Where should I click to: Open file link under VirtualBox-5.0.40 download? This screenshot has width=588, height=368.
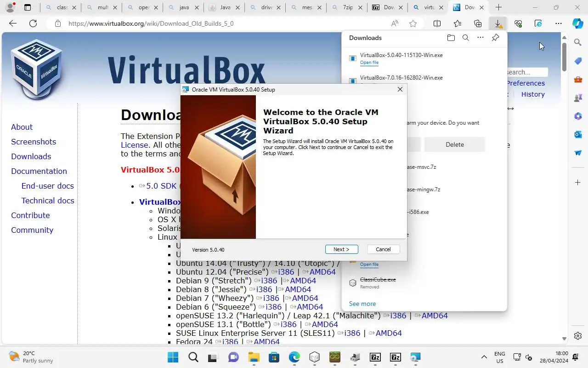click(369, 63)
